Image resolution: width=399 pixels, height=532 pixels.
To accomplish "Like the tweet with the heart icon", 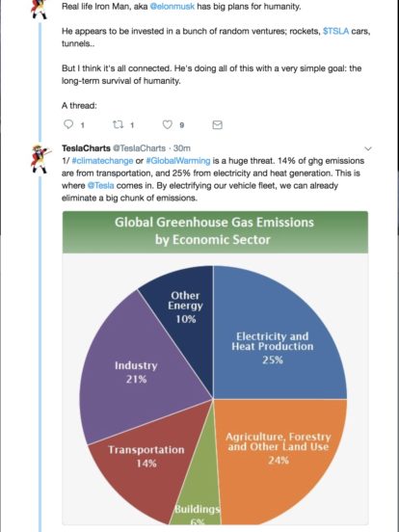I will point(168,124).
